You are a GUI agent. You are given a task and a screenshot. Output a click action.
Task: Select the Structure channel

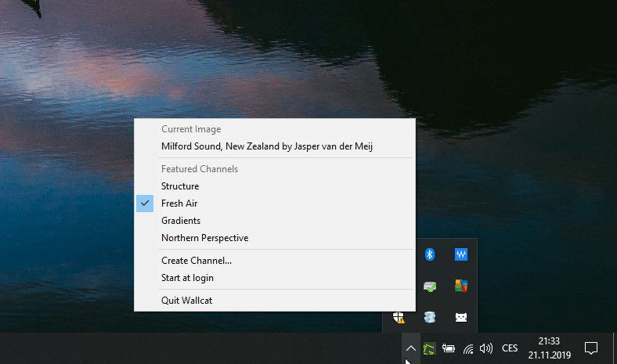point(275,186)
